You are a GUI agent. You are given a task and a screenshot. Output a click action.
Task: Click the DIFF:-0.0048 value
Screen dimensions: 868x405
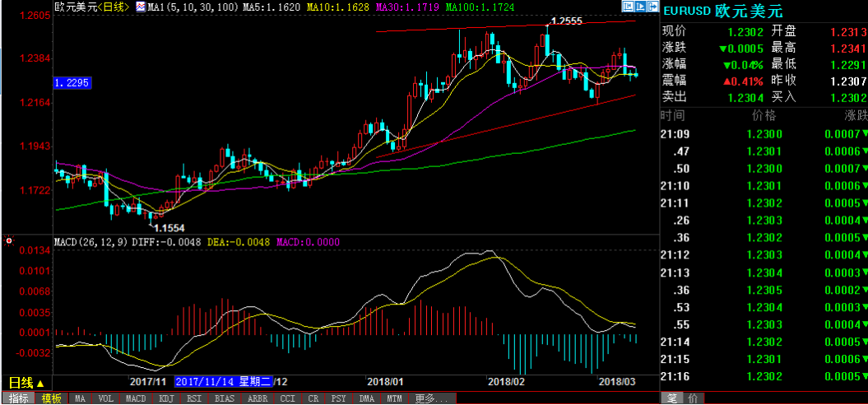click(x=169, y=242)
